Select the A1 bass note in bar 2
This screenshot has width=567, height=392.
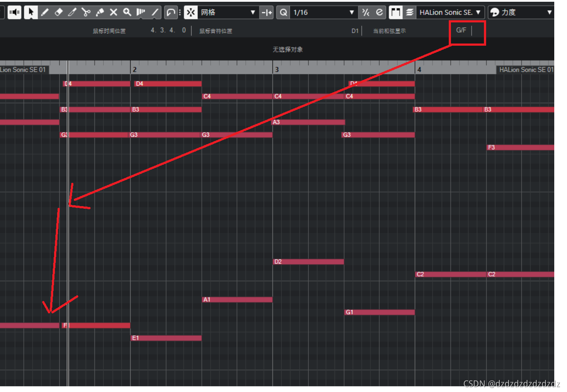pyautogui.click(x=237, y=300)
